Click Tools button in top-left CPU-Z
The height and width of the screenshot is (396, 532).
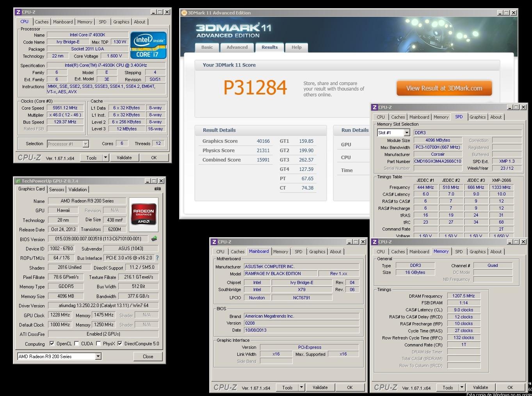tap(91, 158)
